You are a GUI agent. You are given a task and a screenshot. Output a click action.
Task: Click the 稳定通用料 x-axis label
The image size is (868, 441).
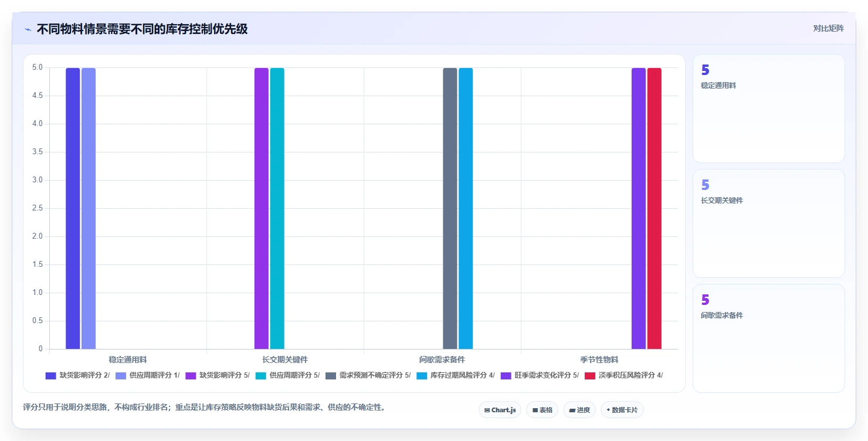pos(128,359)
